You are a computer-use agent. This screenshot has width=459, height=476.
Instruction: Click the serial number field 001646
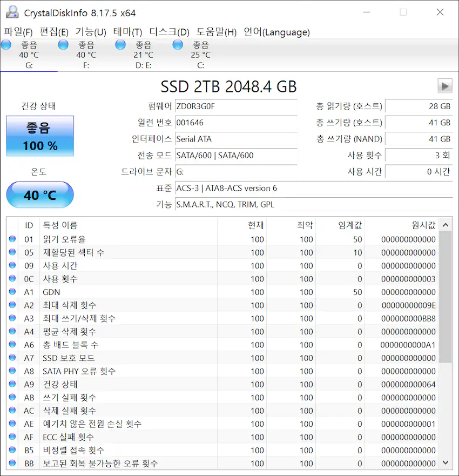236,123
